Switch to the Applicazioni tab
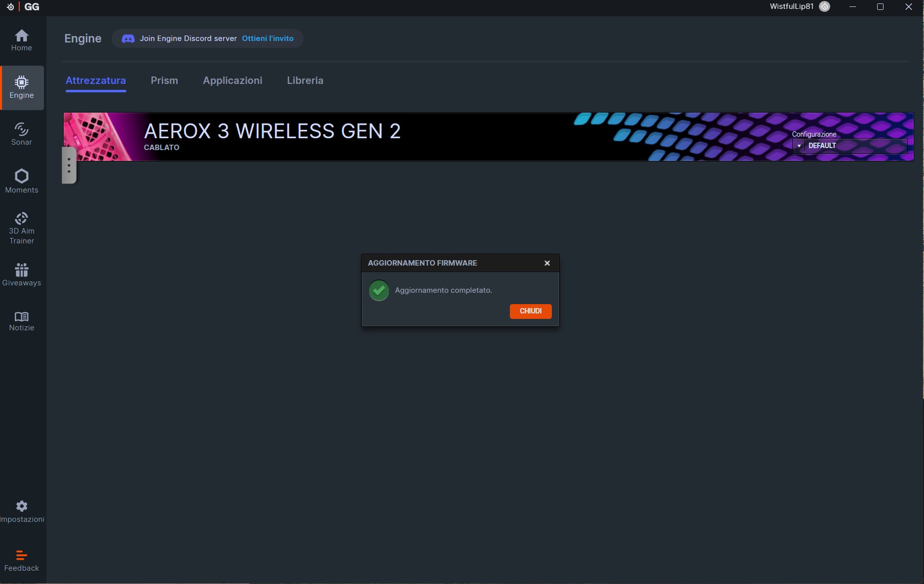Screen dimensions: 924x584 pyautogui.click(x=232, y=80)
